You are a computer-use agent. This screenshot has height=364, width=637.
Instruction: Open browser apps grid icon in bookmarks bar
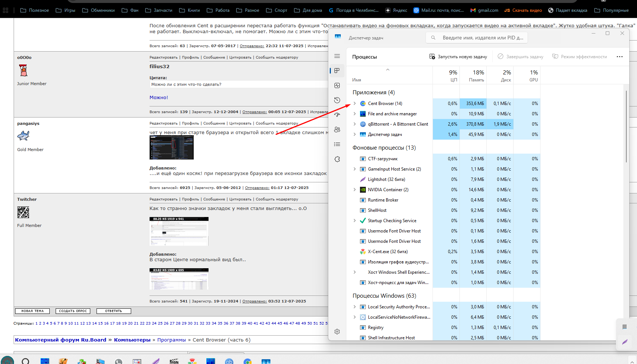pos(6,10)
